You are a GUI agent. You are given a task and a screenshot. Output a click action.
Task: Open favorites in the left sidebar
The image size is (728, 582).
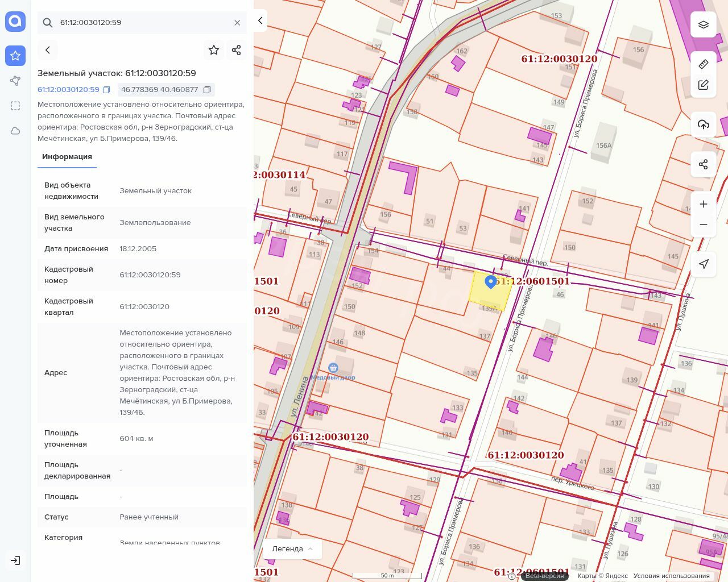15,56
